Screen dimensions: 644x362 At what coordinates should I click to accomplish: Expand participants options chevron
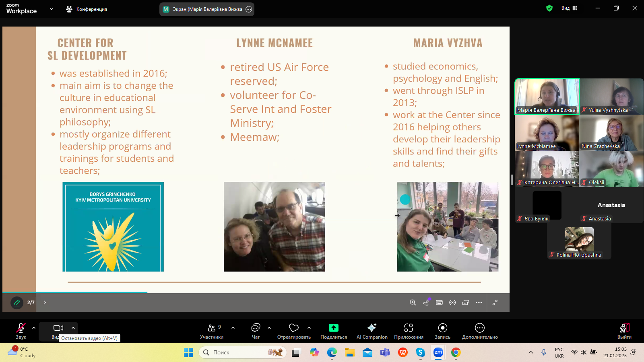(233, 328)
